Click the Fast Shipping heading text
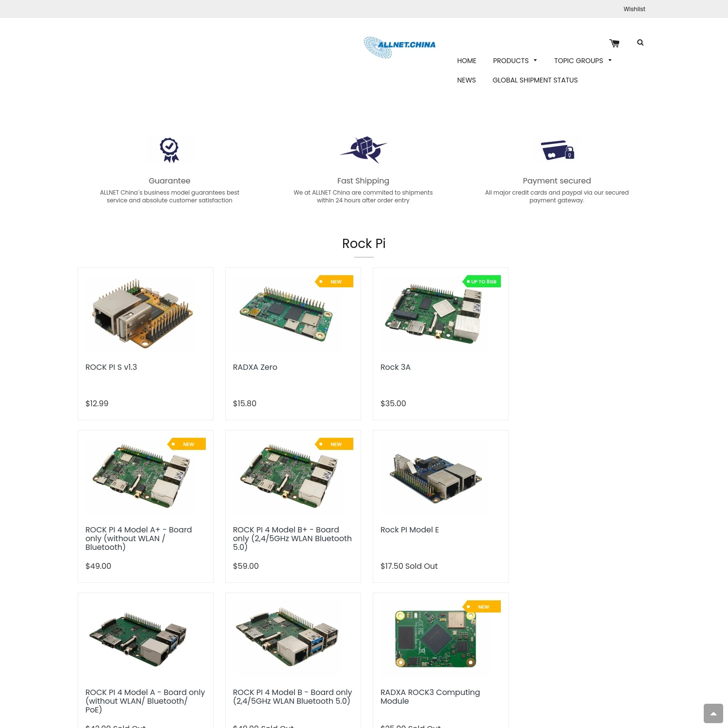Screen dimensions: 728x728 tap(364, 181)
